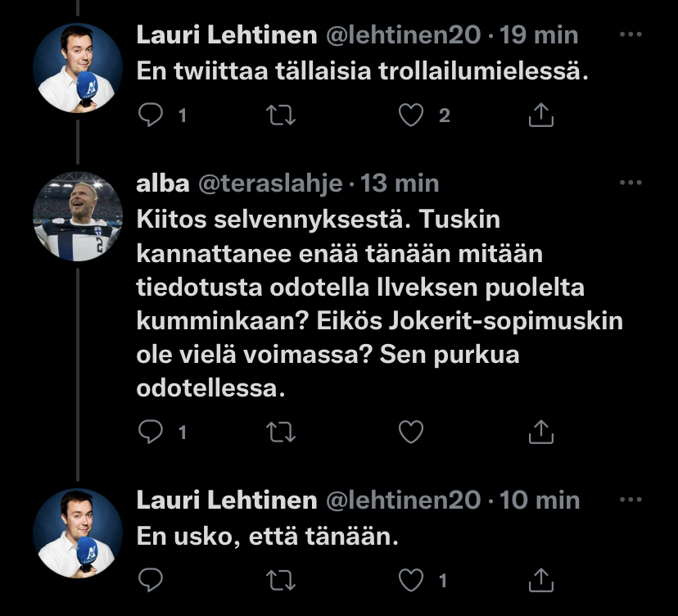Retweet alba's Jokerit-sopimus tweet
678x616 pixels.
(x=281, y=431)
